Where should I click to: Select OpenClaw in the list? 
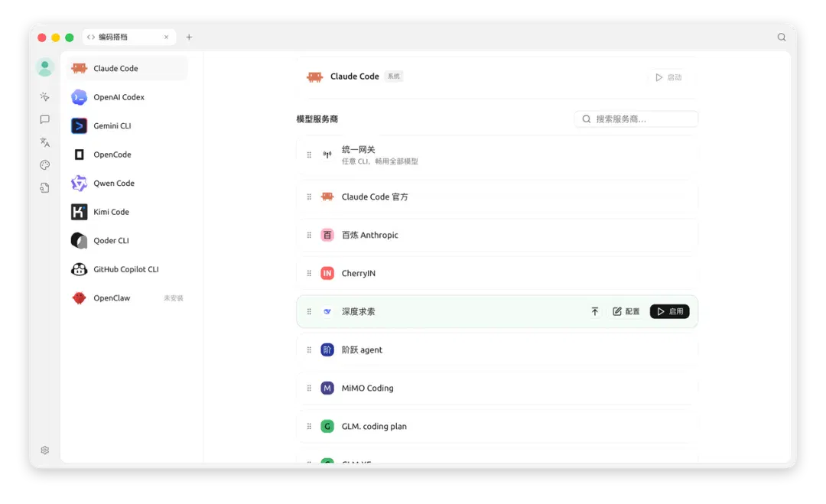point(127,298)
